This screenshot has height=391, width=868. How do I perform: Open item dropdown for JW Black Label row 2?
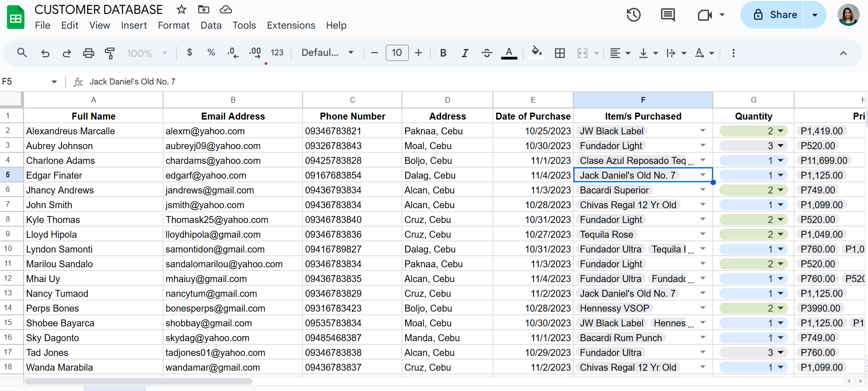pyautogui.click(x=703, y=131)
